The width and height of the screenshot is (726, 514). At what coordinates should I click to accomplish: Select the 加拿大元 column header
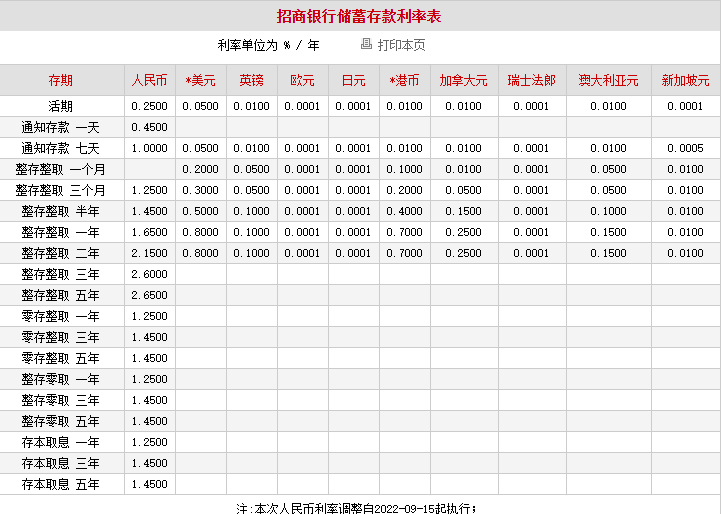[x=463, y=80]
